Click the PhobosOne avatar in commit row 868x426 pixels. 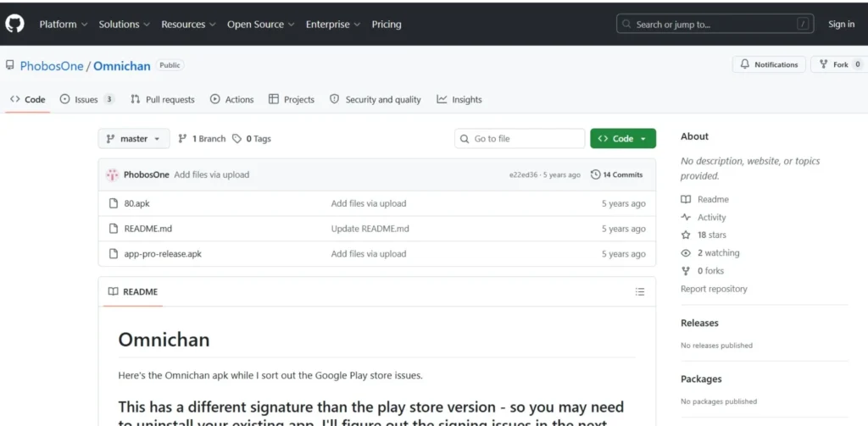(113, 174)
